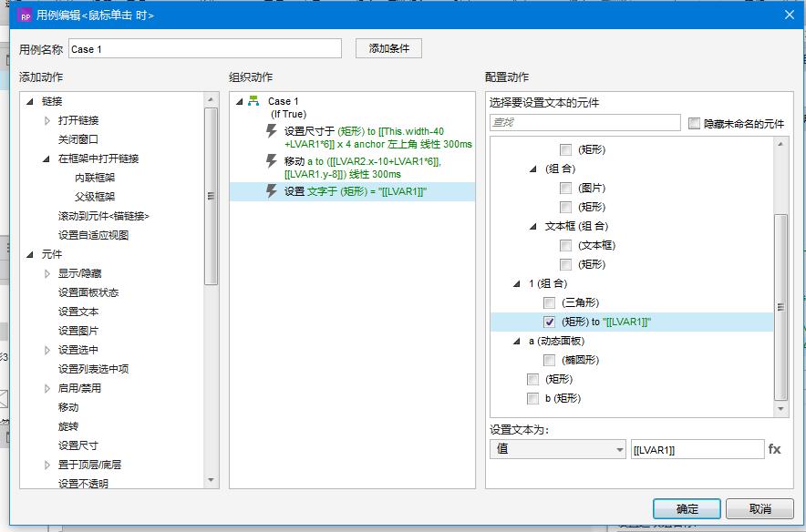Click the lightning icon beside 设置尺寸于 action

tap(271, 131)
